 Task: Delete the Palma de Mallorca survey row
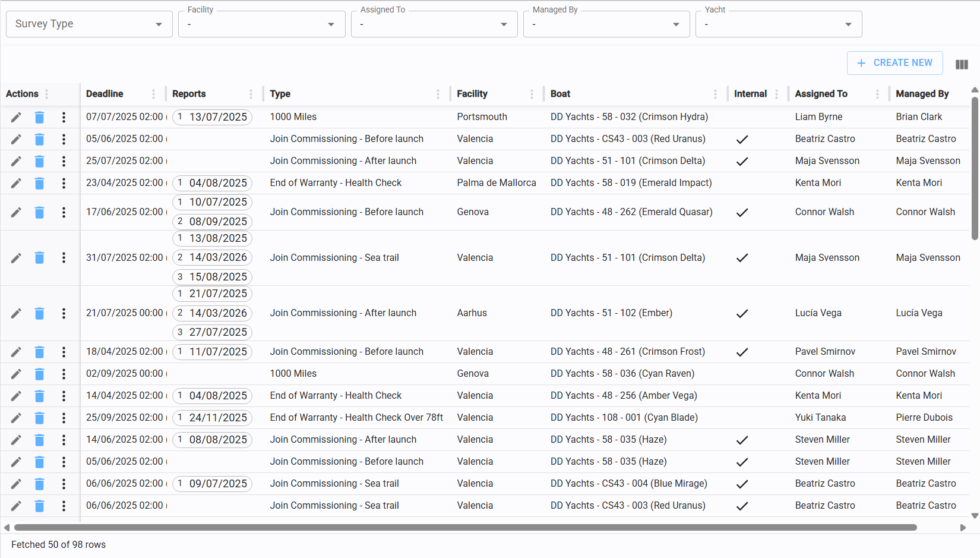tap(39, 183)
